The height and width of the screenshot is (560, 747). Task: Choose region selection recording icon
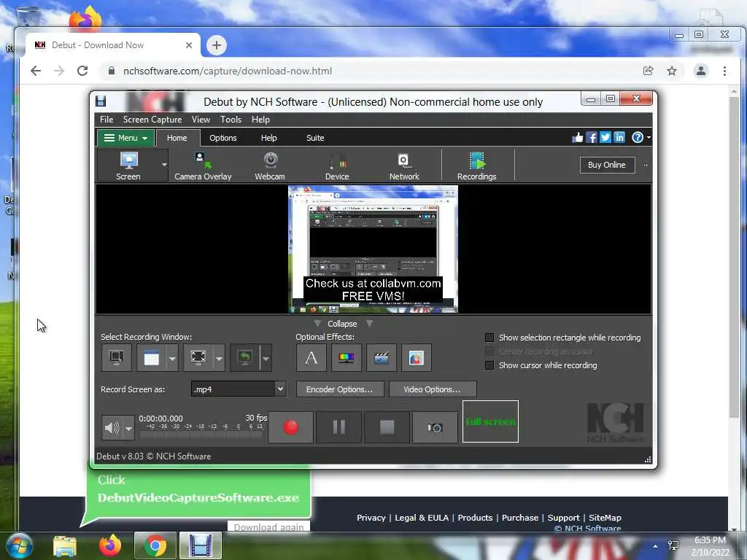pyautogui.click(x=198, y=357)
